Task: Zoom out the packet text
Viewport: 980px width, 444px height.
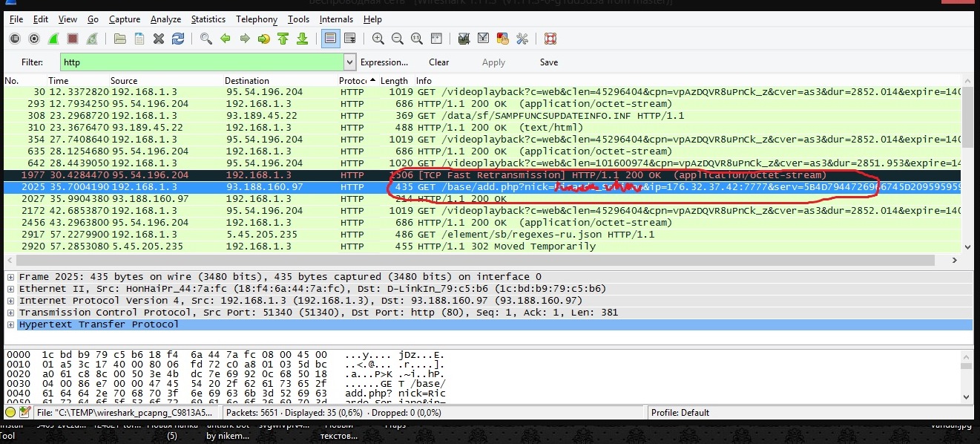Action: (398, 39)
